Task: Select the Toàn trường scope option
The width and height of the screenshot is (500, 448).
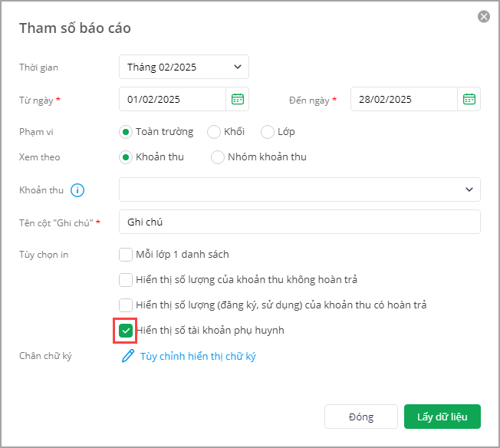Action: pyautogui.click(x=127, y=132)
